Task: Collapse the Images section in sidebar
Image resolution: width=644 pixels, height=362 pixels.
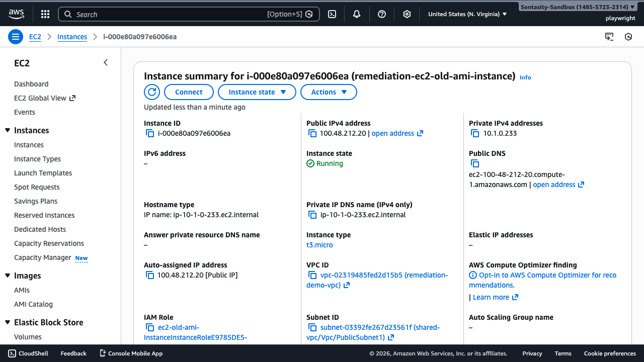Action: (x=8, y=276)
